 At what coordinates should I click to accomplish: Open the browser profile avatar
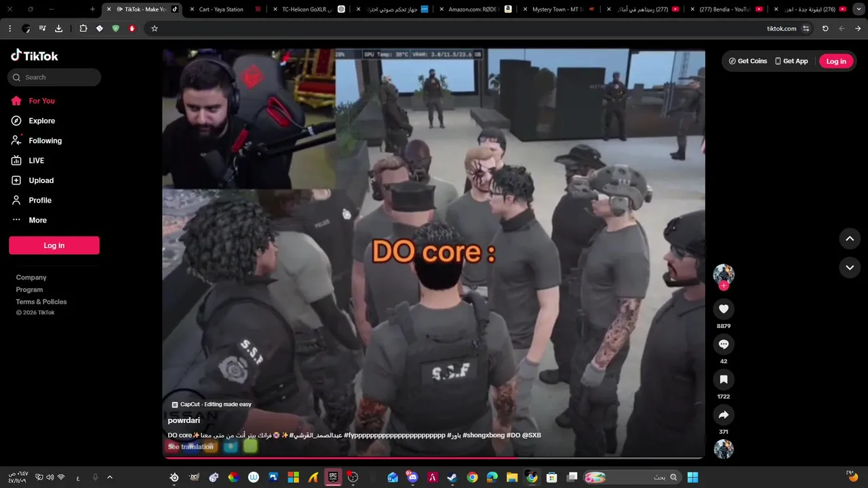26,28
